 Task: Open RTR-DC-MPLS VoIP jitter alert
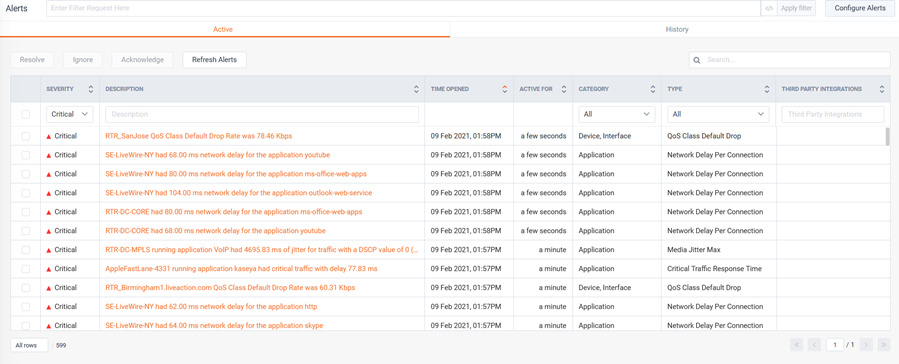[x=262, y=250]
